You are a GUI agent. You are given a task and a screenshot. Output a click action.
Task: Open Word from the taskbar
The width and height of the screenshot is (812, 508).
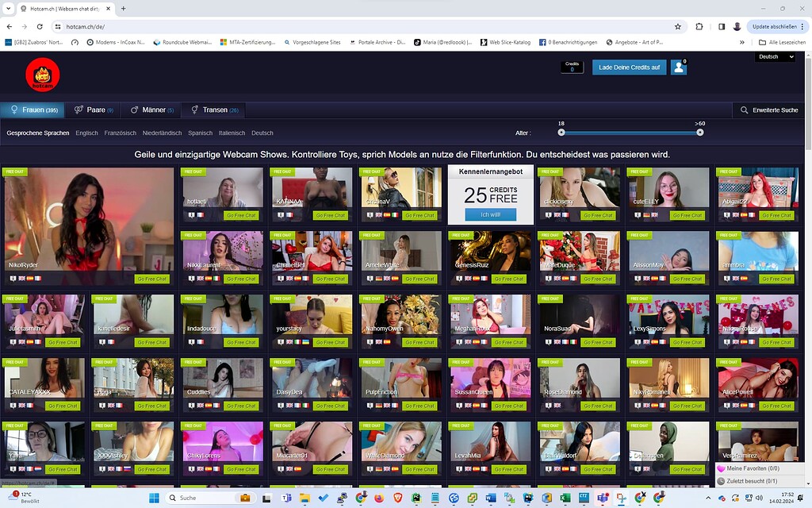point(490,498)
